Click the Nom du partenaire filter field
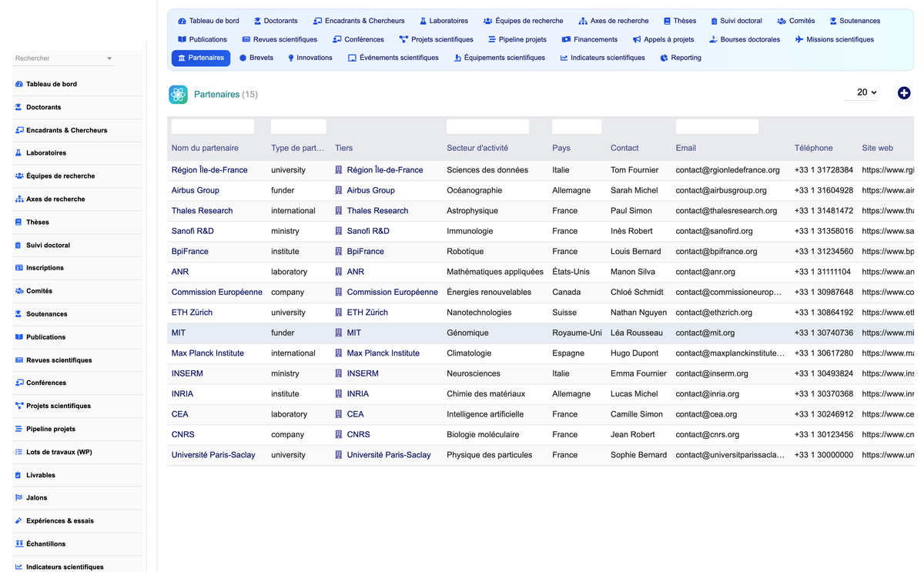This screenshot has width=924, height=572. pyautogui.click(x=213, y=127)
